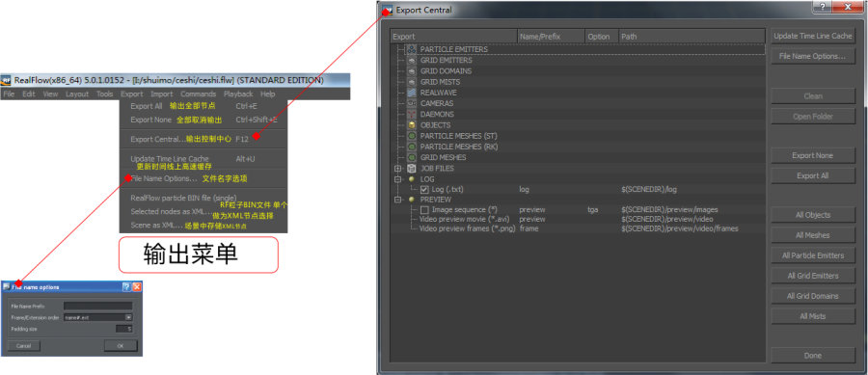This screenshot has width=868, height=375.
Task: Click the Particle Emitters node icon
Action: click(411, 49)
